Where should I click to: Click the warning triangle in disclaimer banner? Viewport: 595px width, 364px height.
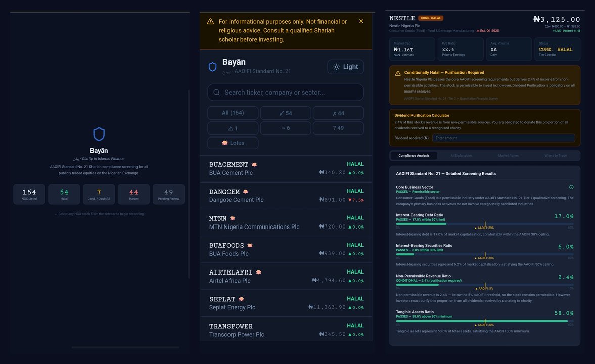(x=210, y=21)
